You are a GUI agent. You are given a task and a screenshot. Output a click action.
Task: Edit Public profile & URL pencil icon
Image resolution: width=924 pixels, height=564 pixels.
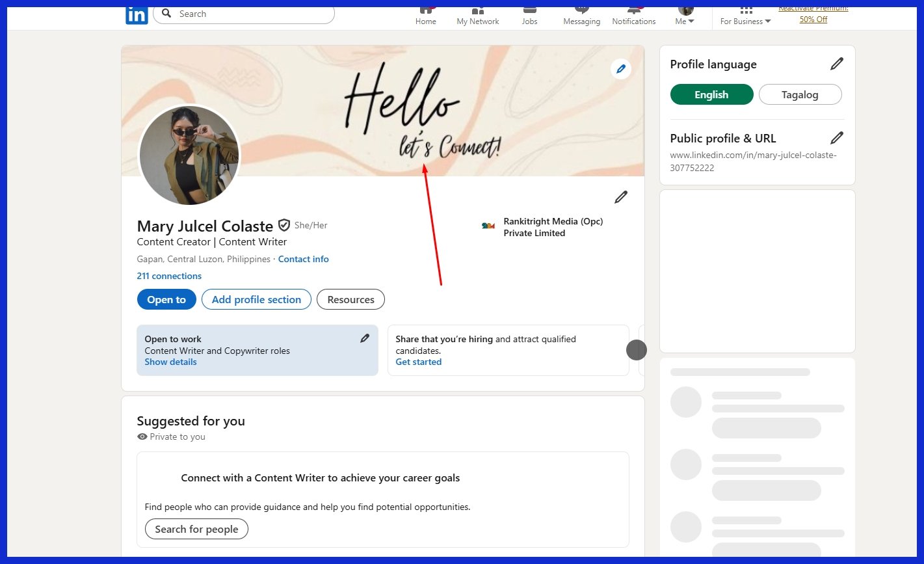coord(837,138)
